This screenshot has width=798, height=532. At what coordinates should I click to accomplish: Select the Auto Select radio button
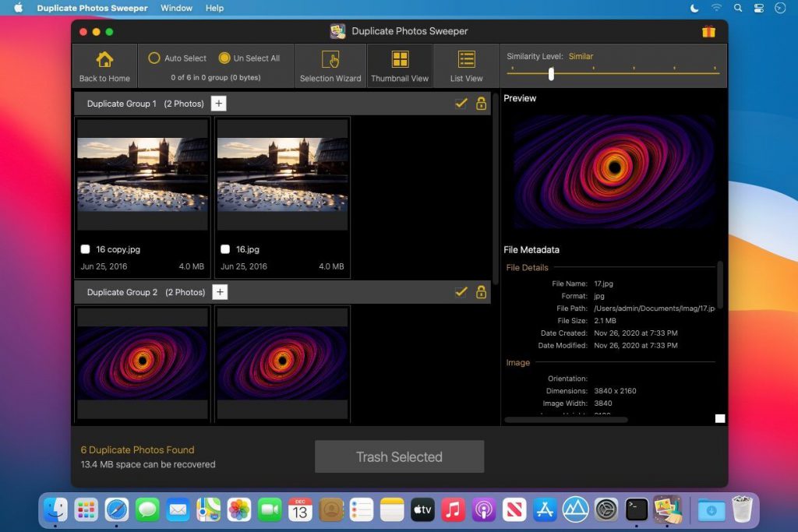tap(154, 58)
